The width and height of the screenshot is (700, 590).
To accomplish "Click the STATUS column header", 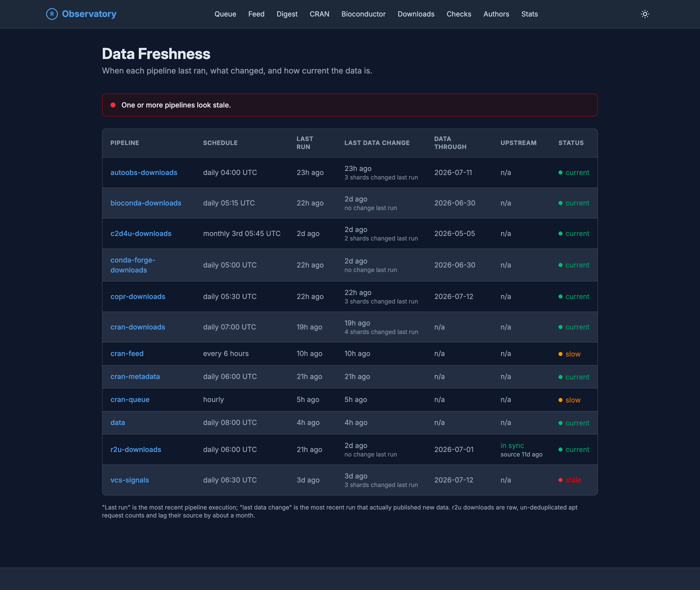I will click(x=571, y=143).
